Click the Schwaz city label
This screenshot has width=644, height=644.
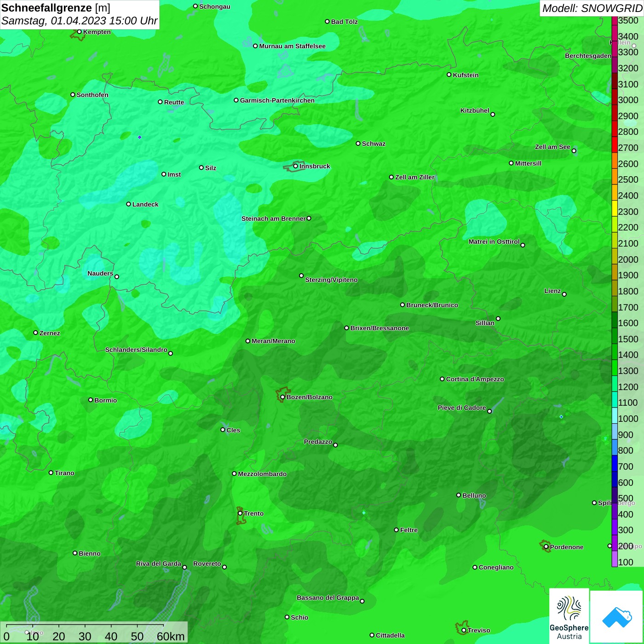tap(374, 144)
